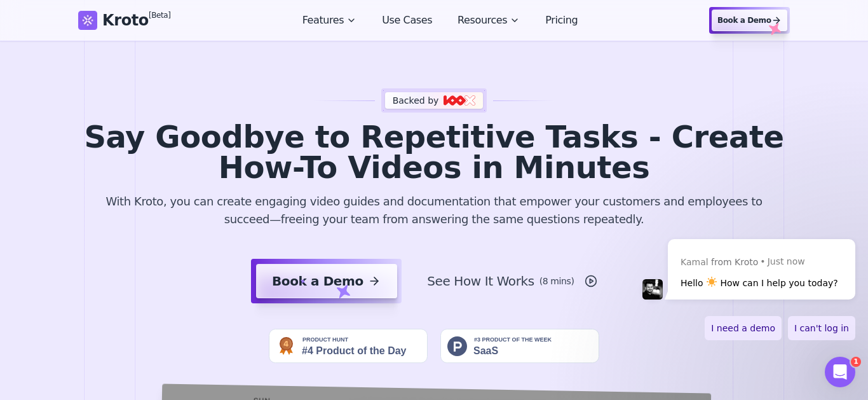
Task: Click the Kroto logo icon
Action: [88, 20]
